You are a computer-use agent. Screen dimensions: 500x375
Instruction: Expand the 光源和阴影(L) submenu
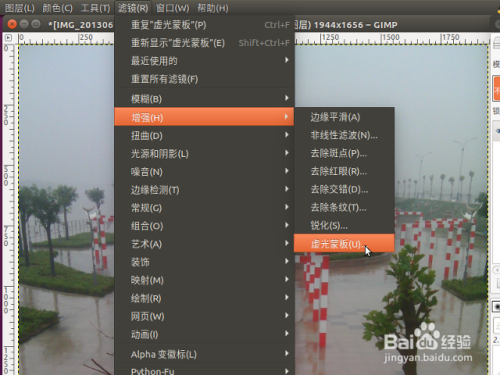(x=204, y=154)
